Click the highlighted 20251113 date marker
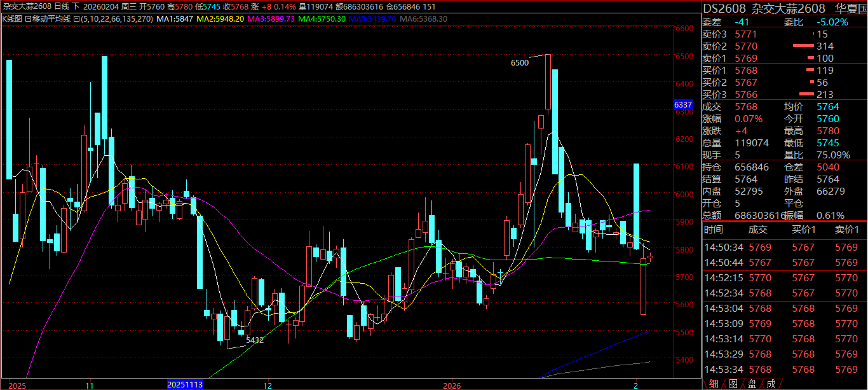 coord(184,385)
